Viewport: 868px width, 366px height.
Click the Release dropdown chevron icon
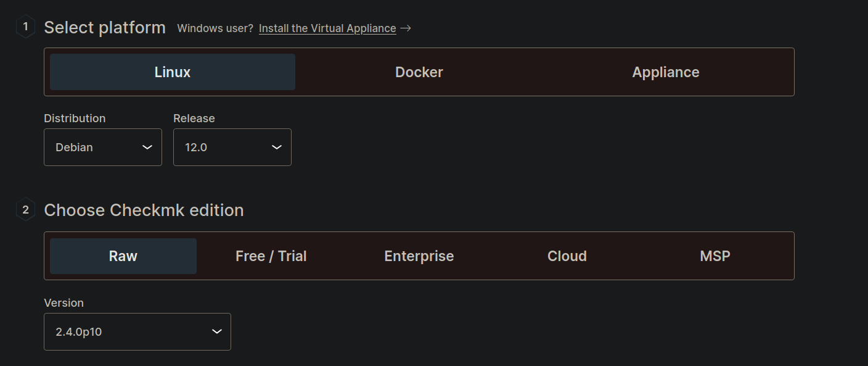pyautogui.click(x=277, y=147)
